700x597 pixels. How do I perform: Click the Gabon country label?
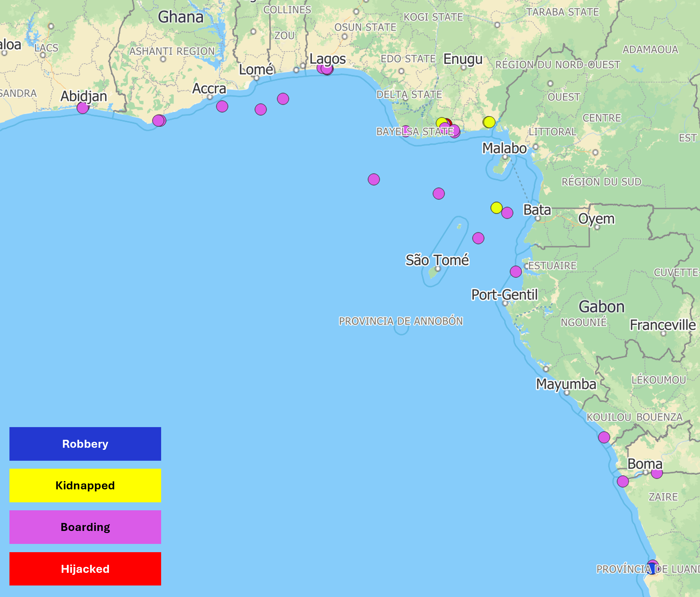[601, 306]
